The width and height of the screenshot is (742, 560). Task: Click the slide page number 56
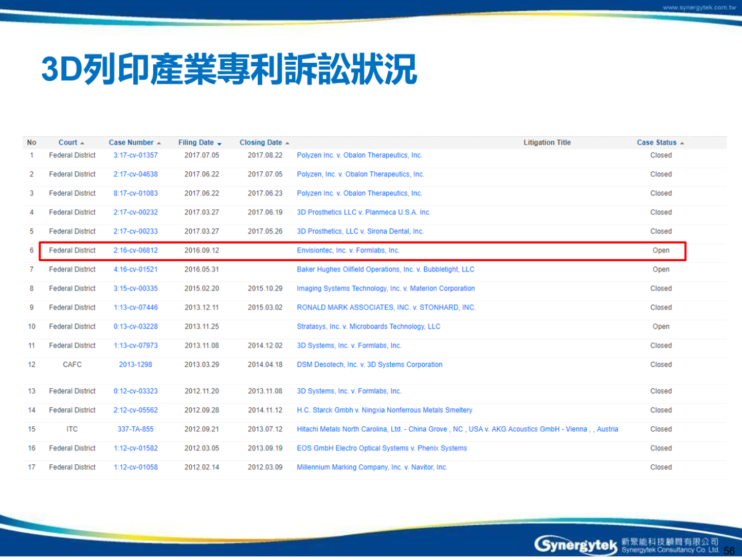729,551
